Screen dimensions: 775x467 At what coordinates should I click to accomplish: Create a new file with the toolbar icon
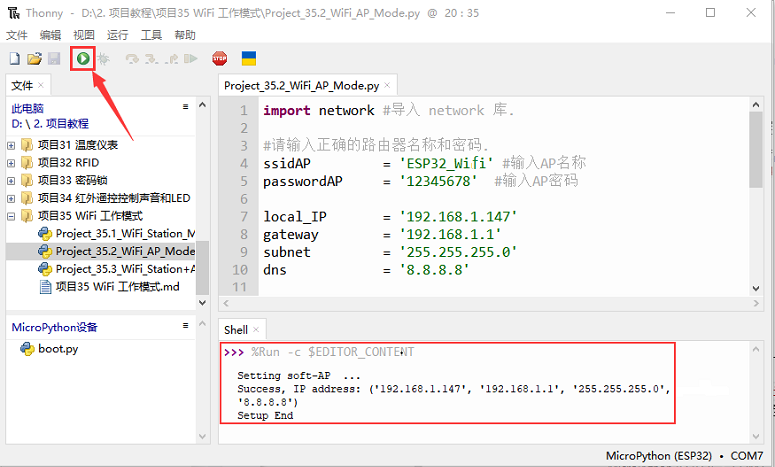[x=14, y=59]
